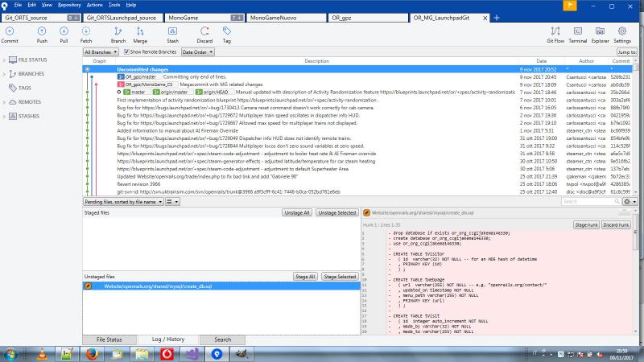Viewport: 644px width, 362px height.
Task: Add a new repository tab
Action: pos(497,18)
